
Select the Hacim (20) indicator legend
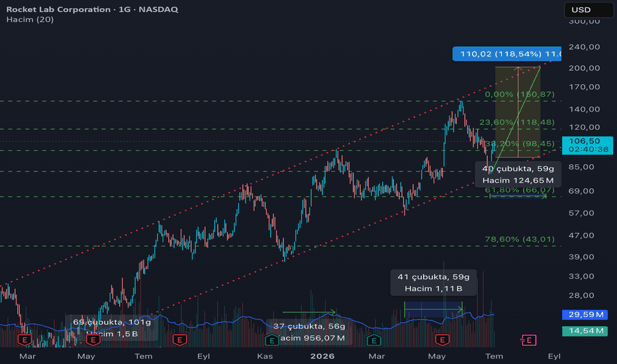30,19
